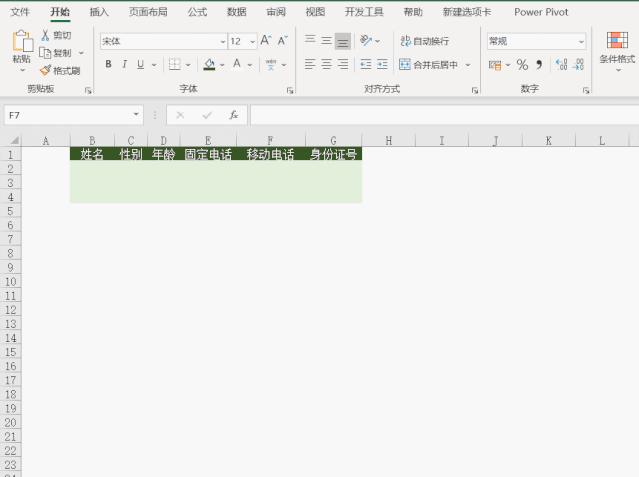Increase decimal places icon
Viewport: 639px width, 477px height.
562,64
